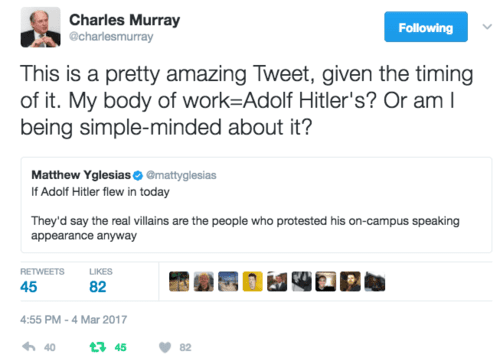
Task: Click the Charles Murray display name
Action: tap(125, 20)
